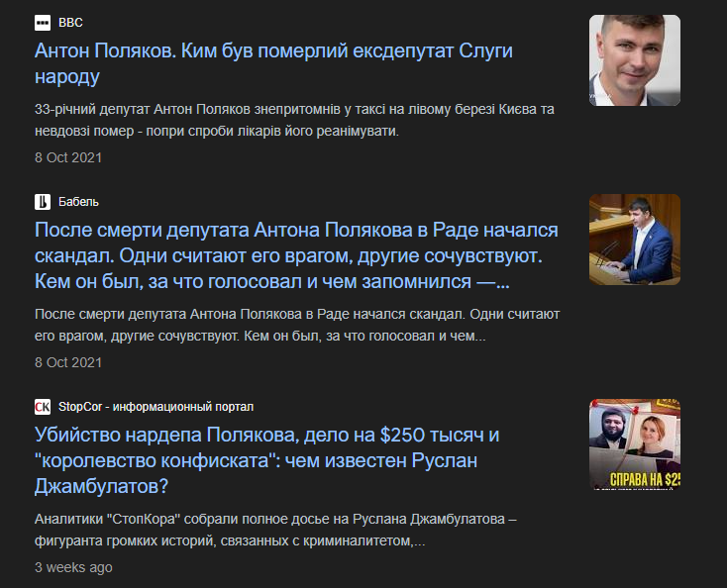Image resolution: width=727 pixels, height=588 pixels.
Task: Open the BBC source name label
Action: click(70, 23)
